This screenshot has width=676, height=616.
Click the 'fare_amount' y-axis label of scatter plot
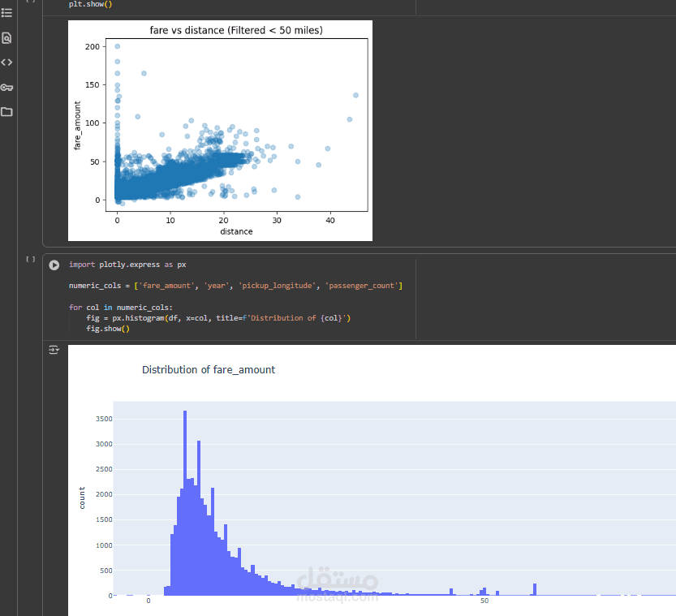[x=77, y=126]
